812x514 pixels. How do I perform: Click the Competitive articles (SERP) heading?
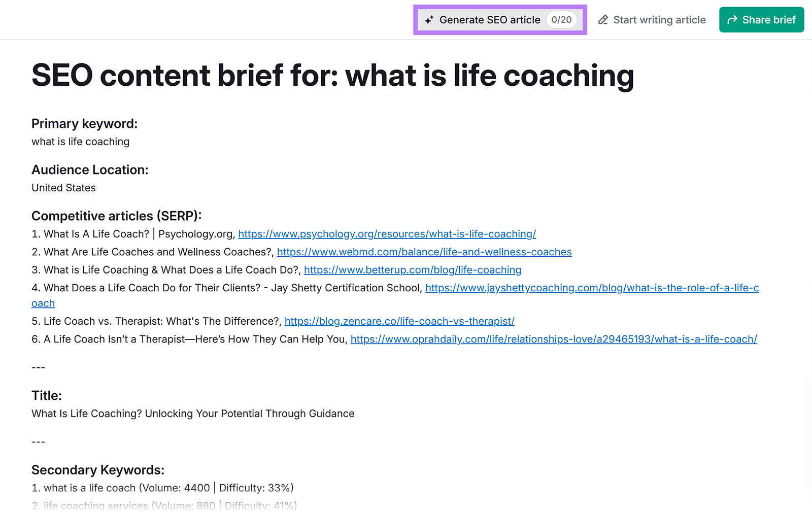116,216
